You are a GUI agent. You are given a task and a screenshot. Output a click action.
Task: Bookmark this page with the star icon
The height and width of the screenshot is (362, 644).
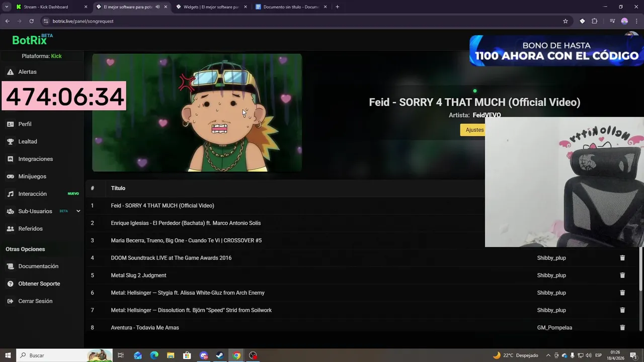(x=566, y=21)
